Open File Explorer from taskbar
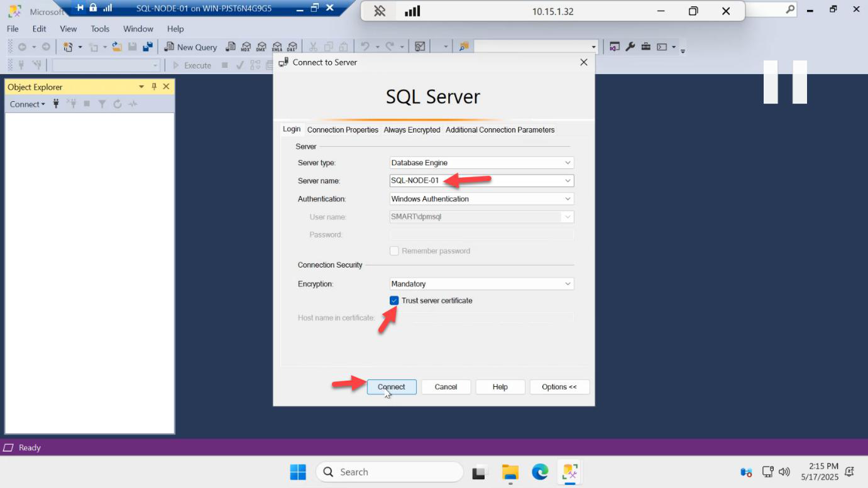 [510, 472]
